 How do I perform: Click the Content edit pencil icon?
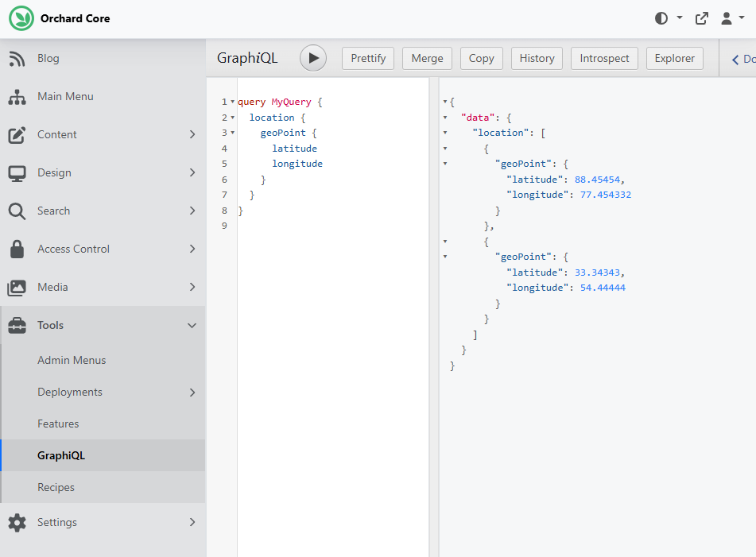pos(17,135)
